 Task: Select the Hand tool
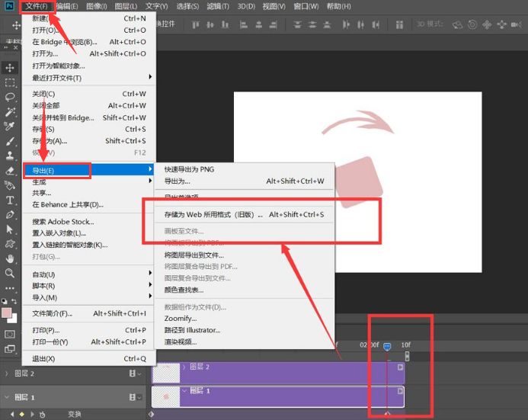tap(11, 258)
